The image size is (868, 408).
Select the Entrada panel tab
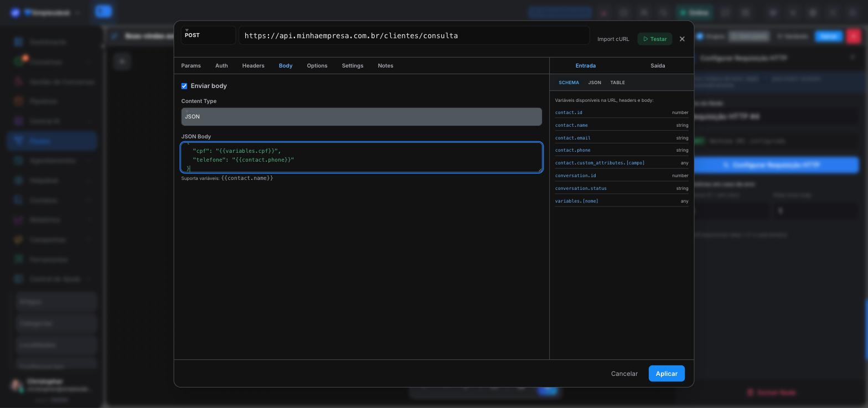[x=586, y=66]
